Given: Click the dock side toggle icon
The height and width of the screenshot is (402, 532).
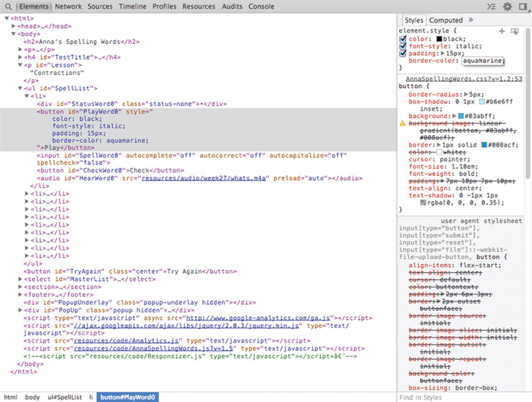Looking at the screenshot, I should [523, 7].
